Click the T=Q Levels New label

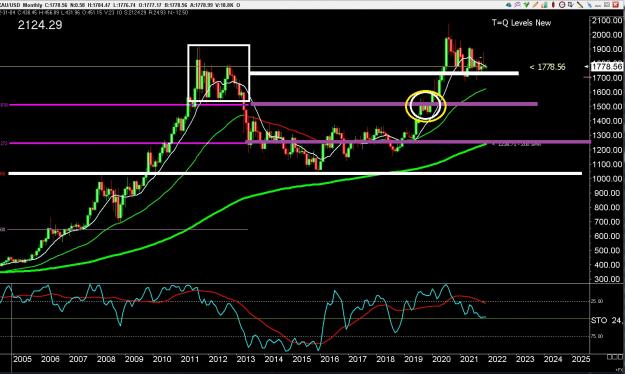pos(521,23)
